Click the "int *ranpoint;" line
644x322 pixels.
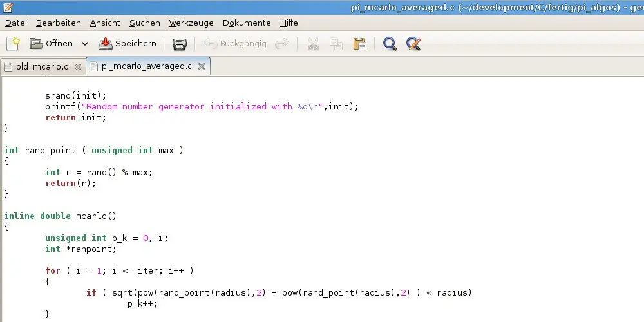click(81, 249)
